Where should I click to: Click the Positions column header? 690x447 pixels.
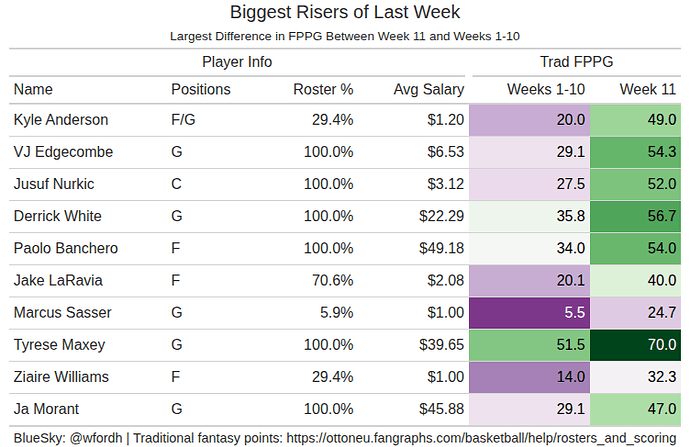pos(201,89)
